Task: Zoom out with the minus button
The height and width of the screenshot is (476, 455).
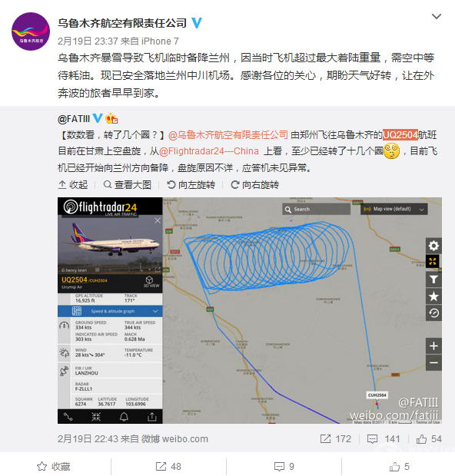Action: click(x=433, y=363)
